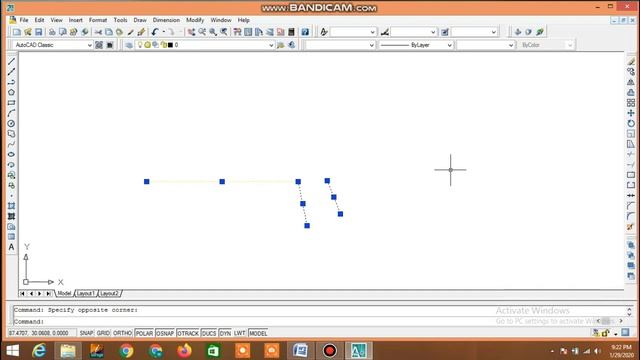Screen dimensions: 640x360
Task: Open Internet Explorer from the taskbar
Action: tap(39, 351)
